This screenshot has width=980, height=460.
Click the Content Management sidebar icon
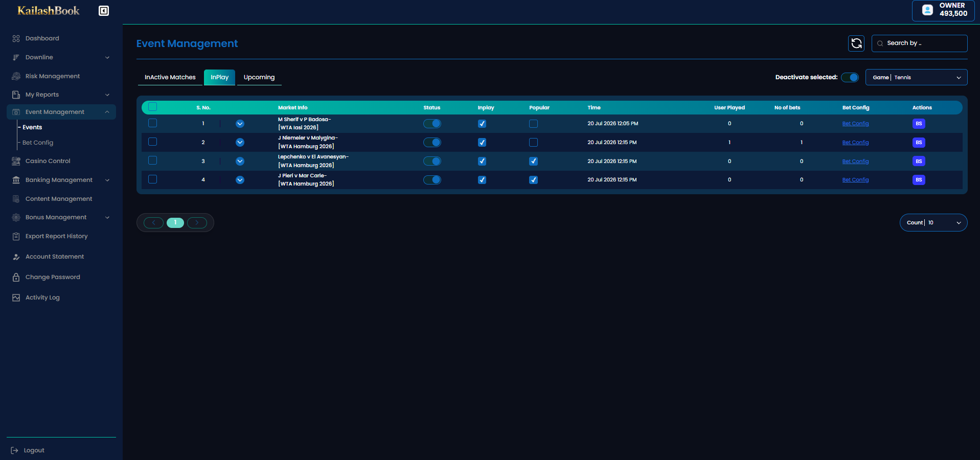coord(16,199)
